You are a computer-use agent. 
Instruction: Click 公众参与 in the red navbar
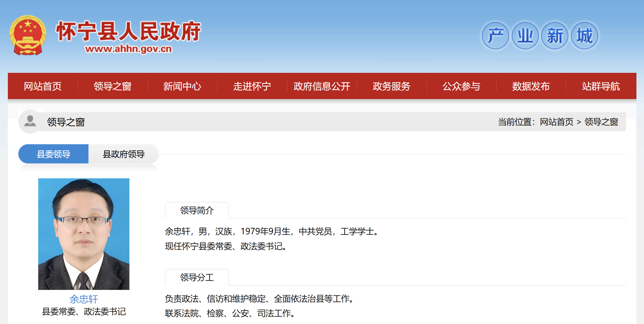tap(461, 86)
